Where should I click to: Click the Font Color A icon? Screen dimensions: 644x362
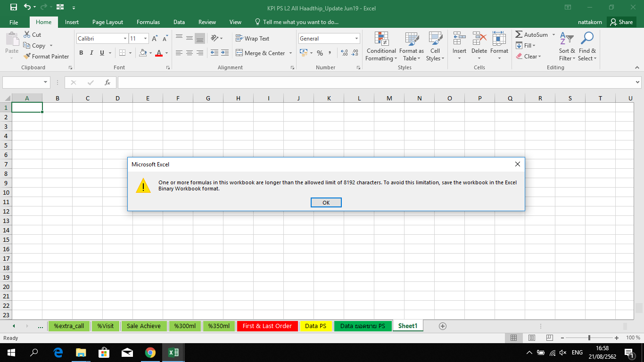pyautogui.click(x=159, y=53)
